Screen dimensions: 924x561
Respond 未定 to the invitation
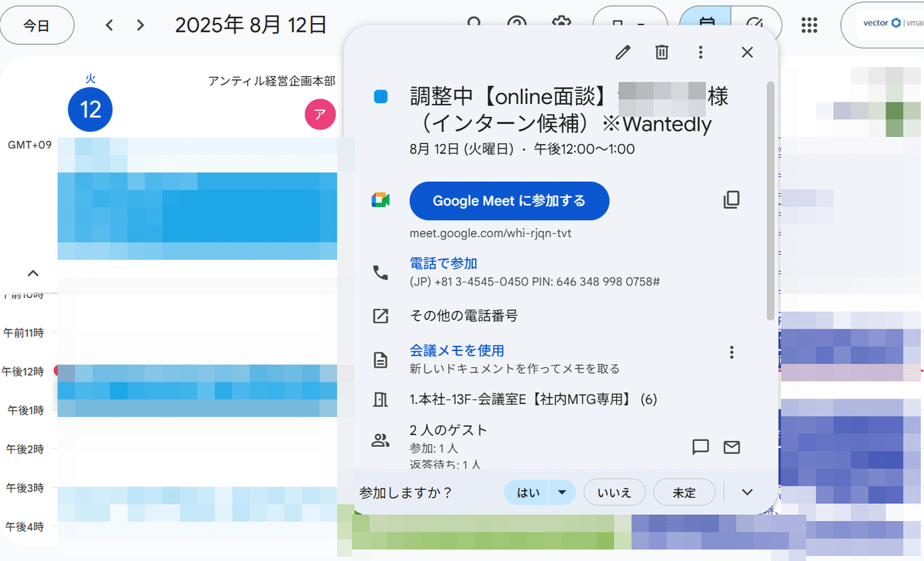pyautogui.click(x=685, y=493)
